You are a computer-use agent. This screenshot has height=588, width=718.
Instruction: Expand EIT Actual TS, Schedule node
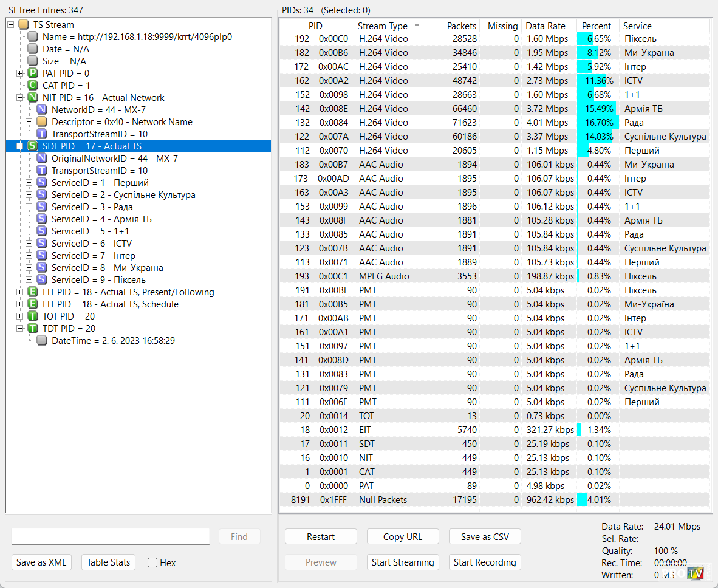(19, 304)
